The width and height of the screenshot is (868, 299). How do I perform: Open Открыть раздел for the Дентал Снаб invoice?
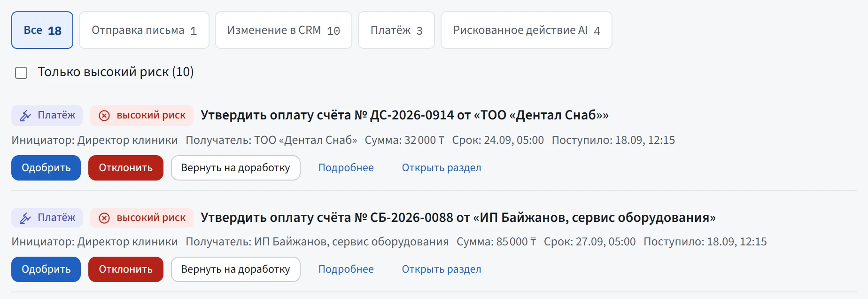click(442, 168)
